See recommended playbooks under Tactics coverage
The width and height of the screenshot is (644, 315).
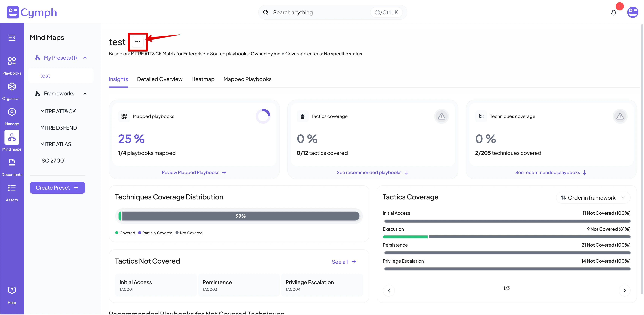[x=372, y=172]
